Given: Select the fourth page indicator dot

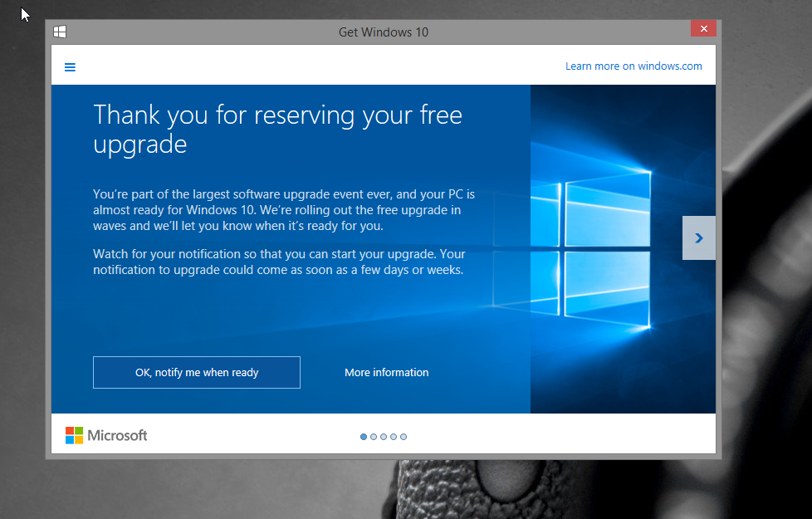Looking at the screenshot, I should click(x=394, y=437).
